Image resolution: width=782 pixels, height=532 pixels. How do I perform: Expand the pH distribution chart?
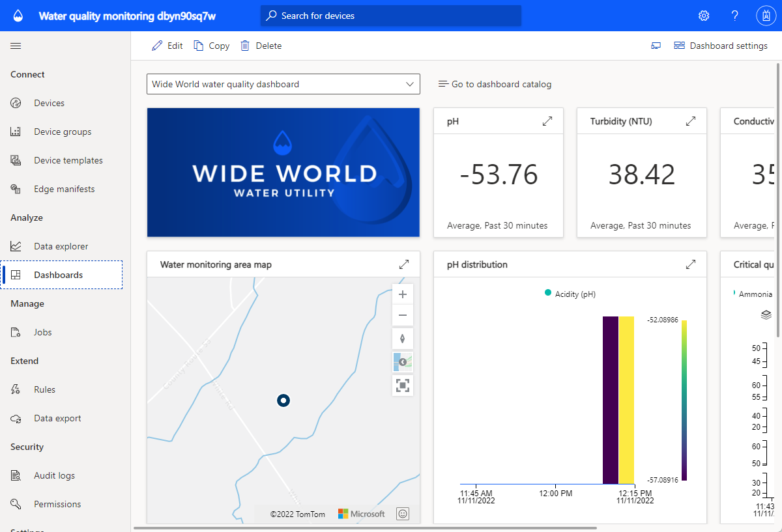(691, 264)
